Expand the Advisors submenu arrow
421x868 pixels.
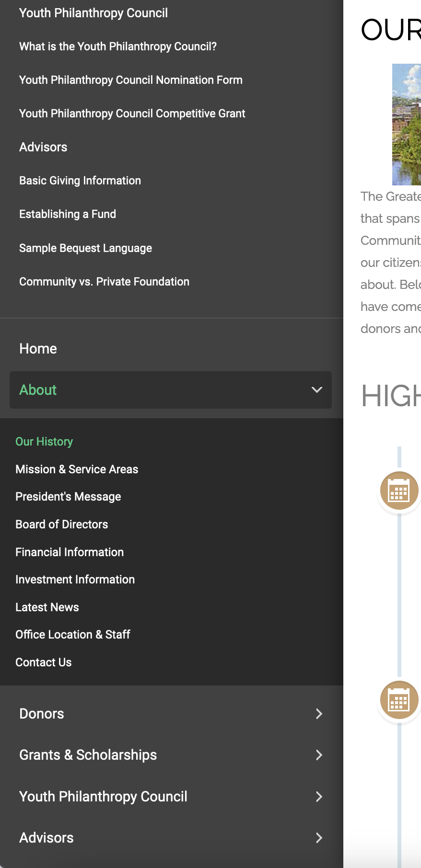pos(319,838)
